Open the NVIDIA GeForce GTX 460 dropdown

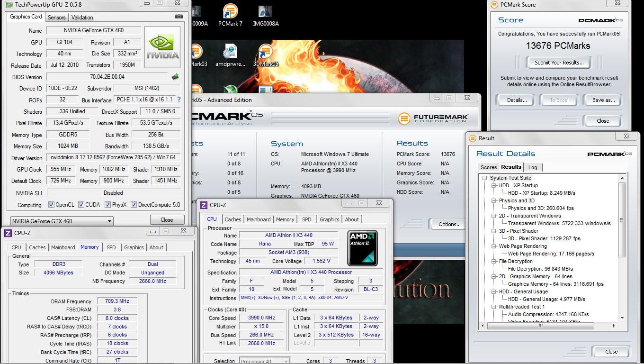[62, 221]
